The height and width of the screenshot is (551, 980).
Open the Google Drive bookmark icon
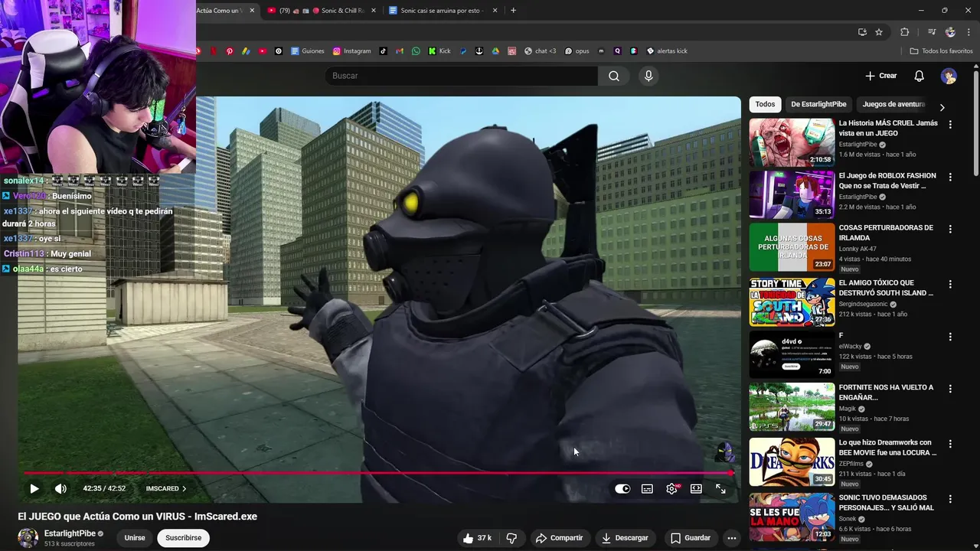[x=495, y=51]
